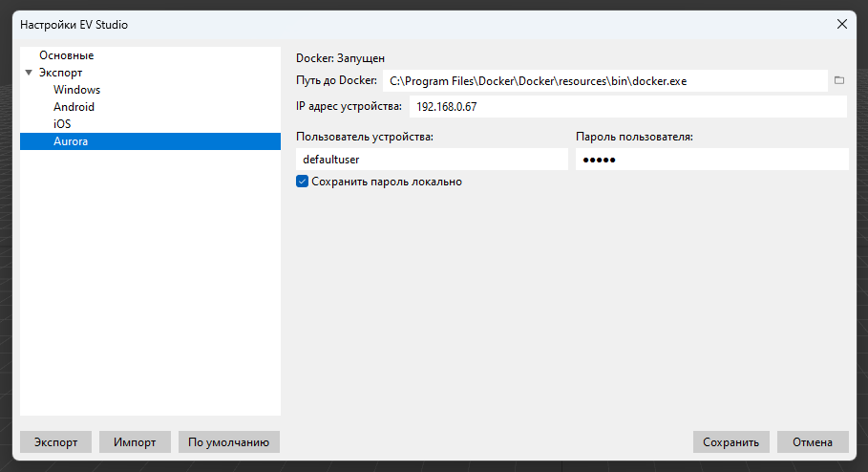Select Основные in the settings tree

pyautogui.click(x=66, y=55)
